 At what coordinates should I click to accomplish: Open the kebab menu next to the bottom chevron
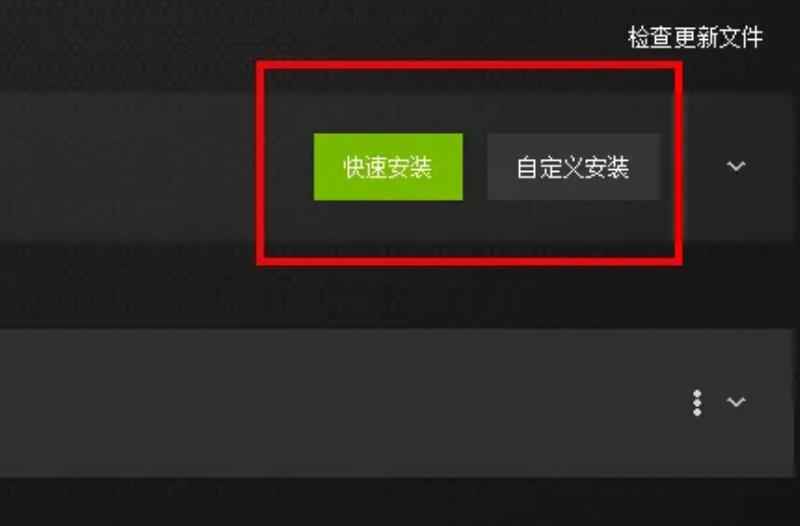tap(697, 403)
